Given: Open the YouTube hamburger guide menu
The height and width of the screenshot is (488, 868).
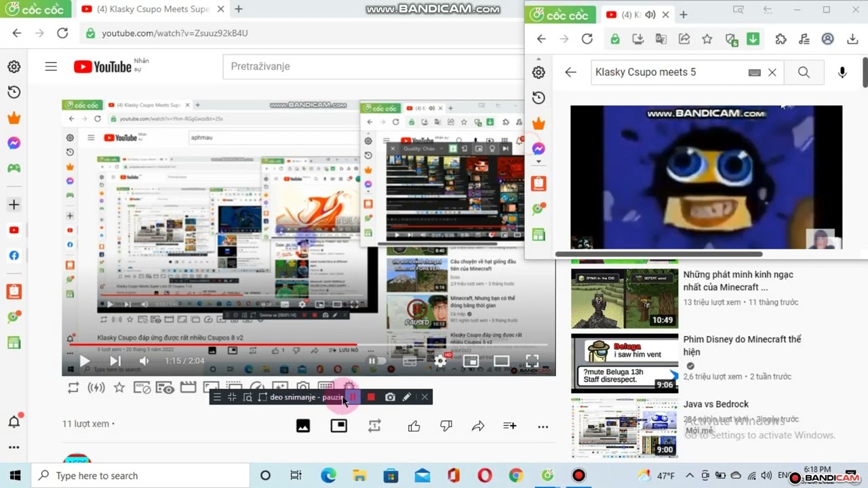Looking at the screenshot, I should 51,66.
